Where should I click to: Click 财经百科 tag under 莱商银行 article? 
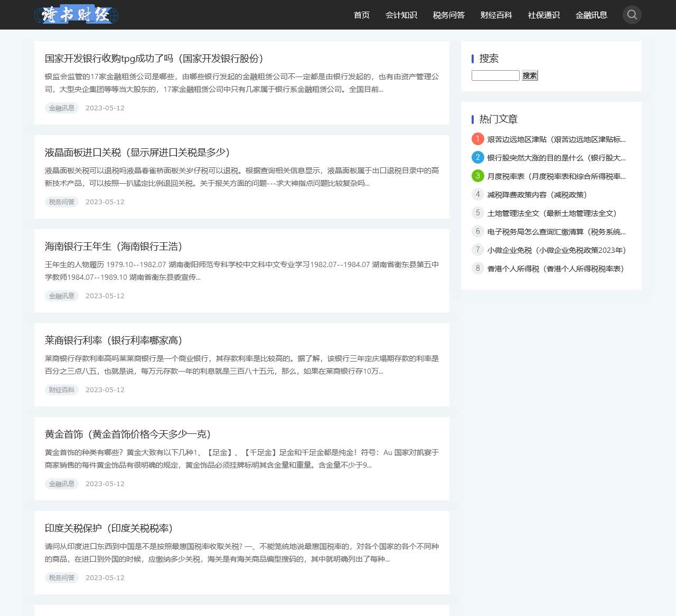click(62, 390)
